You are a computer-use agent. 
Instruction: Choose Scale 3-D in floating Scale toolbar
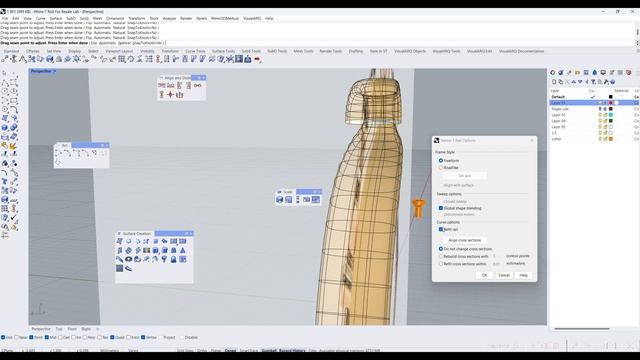pos(280,200)
